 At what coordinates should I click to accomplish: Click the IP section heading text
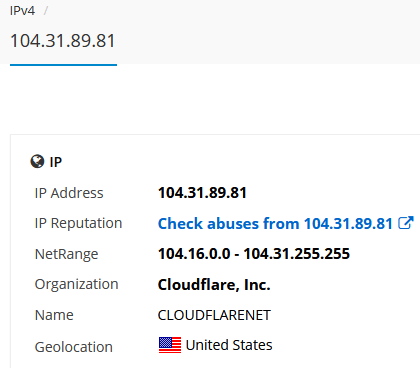pos(56,162)
